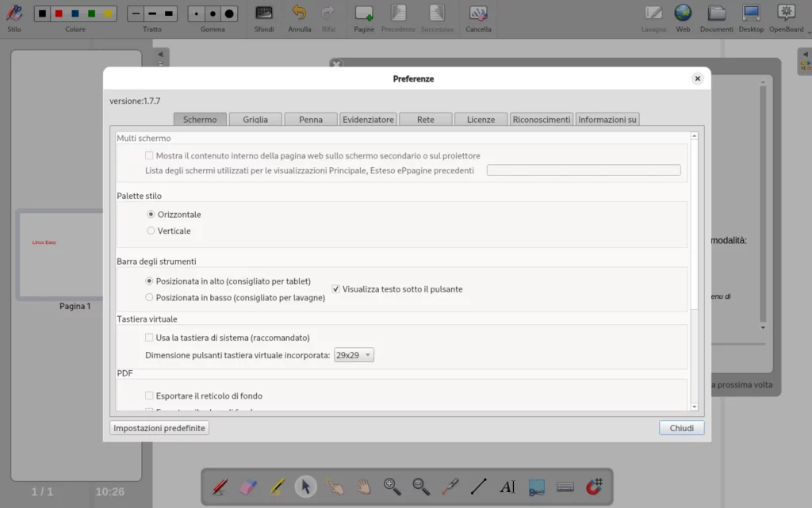This screenshot has width=812, height=508.
Task: Select the text writing tool
Action: coord(508,487)
